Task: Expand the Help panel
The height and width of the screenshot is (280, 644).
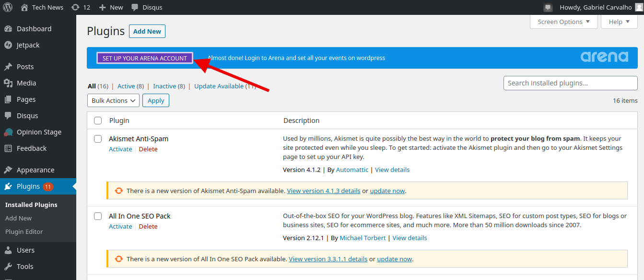Action: point(619,22)
